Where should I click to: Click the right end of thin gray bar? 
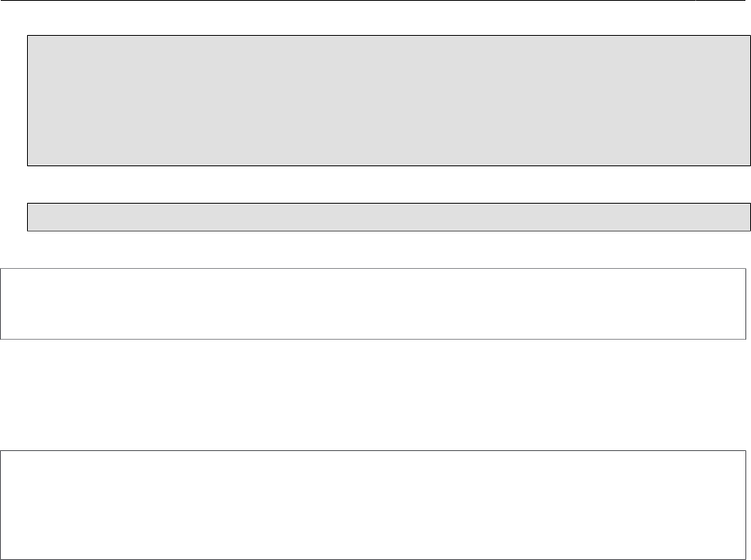click(749, 217)
